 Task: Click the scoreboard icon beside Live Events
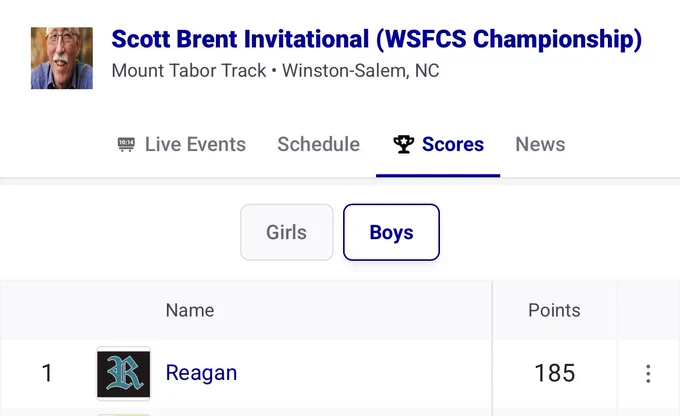126,144
